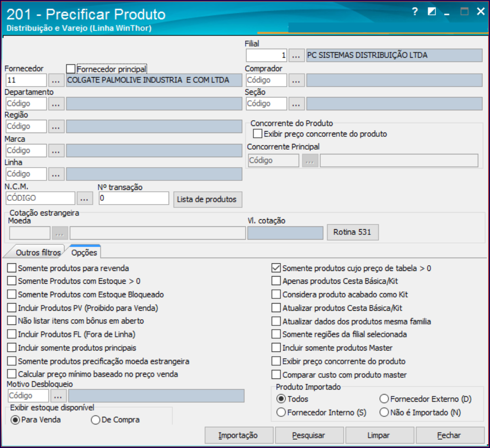Image resolution: width=490 pixels, height=448 pixels.
Task: Click Limpar button
Action: point(380,435)
